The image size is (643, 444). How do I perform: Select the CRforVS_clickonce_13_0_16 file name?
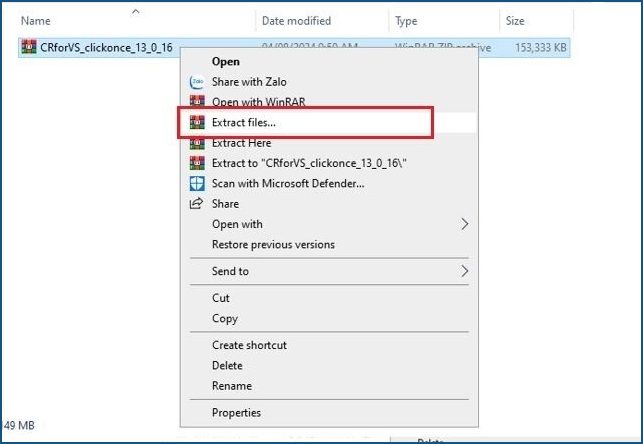click(106, 48)
